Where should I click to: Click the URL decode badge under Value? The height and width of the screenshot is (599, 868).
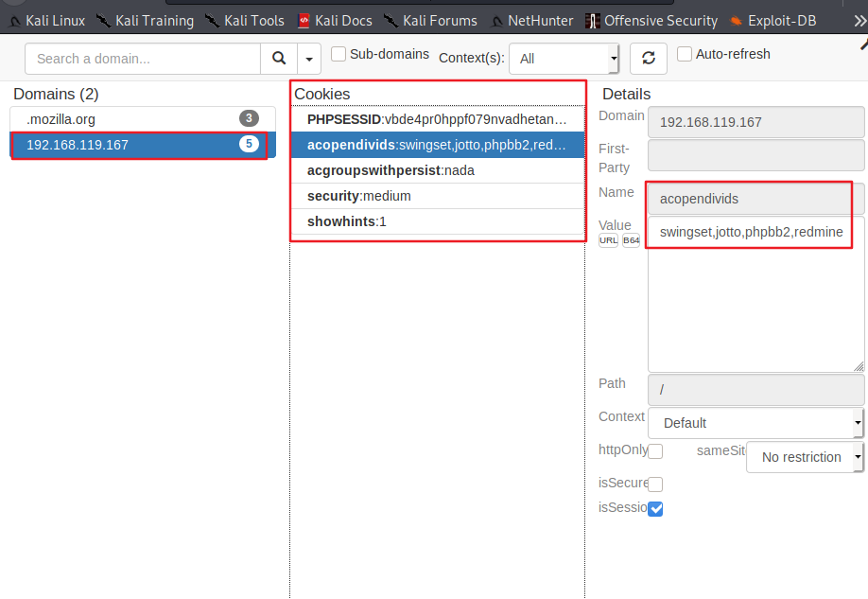pos(606,239)
